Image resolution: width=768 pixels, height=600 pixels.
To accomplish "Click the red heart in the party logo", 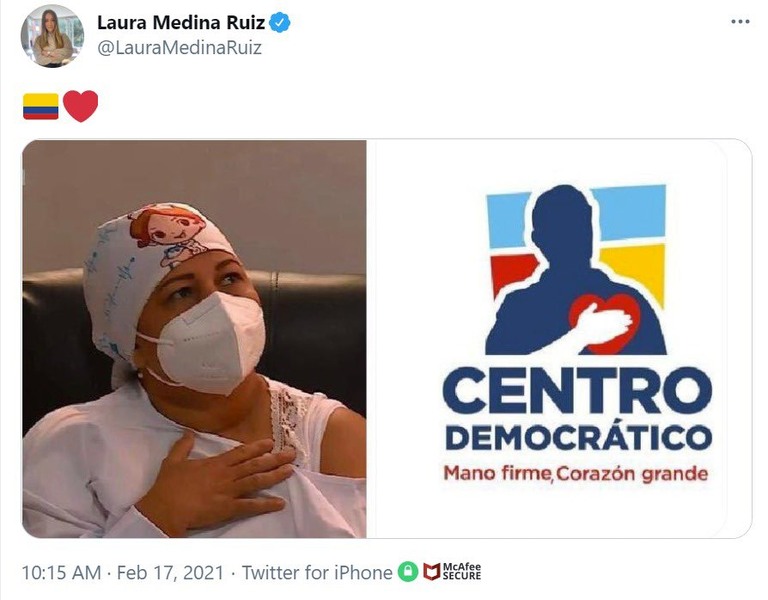I will click(x=605, y=323).
